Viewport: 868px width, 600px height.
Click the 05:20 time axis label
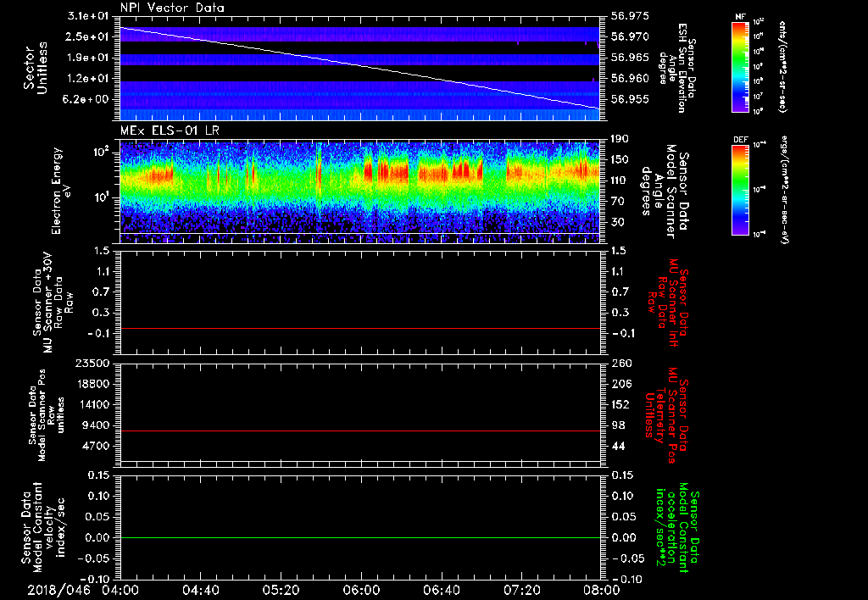[x=281, y=589]
